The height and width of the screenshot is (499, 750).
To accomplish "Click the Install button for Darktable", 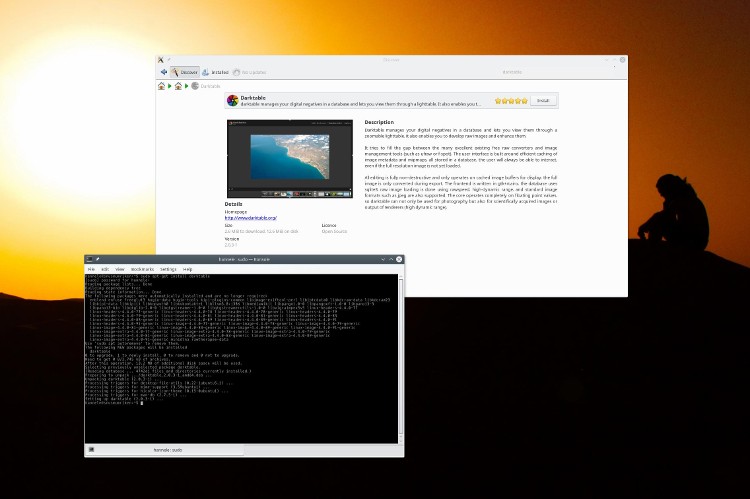I will (543, 101).
